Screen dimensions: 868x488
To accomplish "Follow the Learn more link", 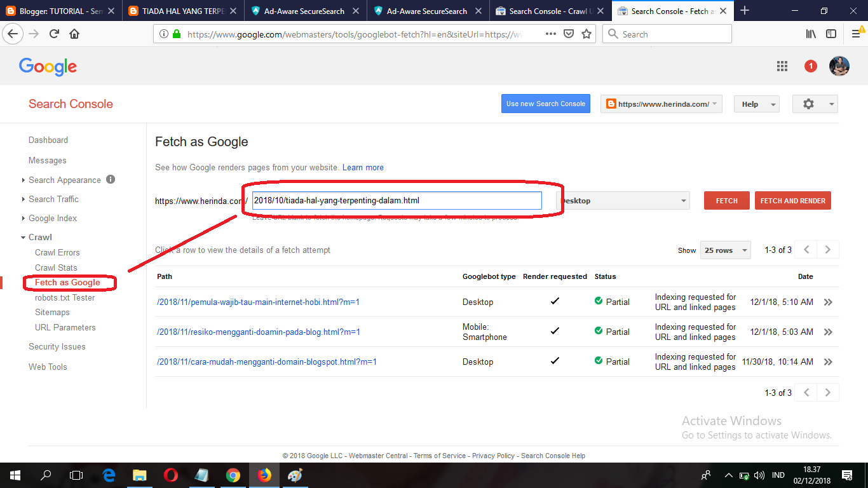I will (363, 168).
